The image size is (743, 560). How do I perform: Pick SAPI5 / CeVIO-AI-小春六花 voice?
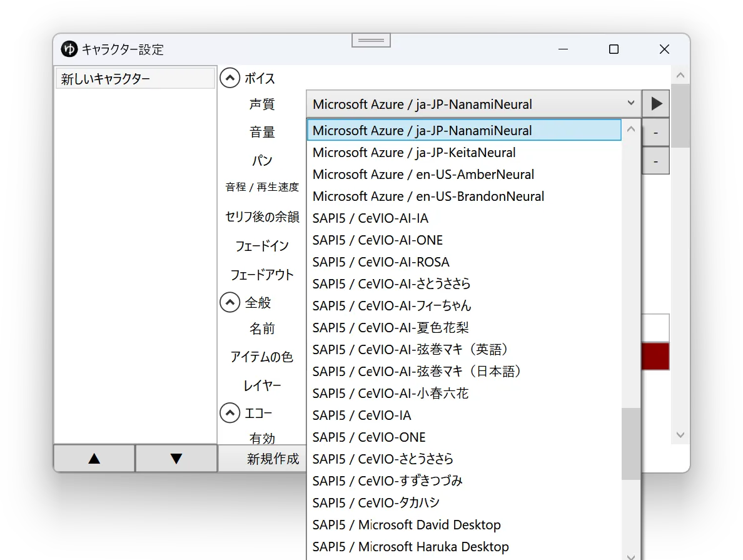(464, 393)
